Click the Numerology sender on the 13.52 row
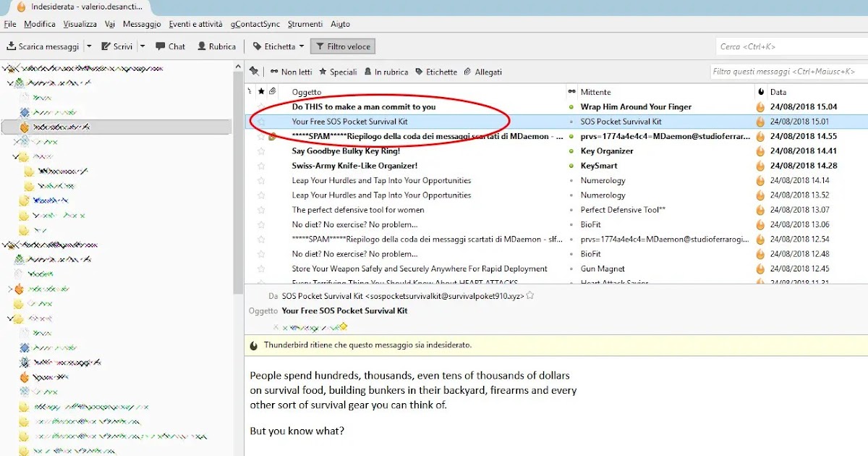The image size is (868, 456). pos(603,195)
